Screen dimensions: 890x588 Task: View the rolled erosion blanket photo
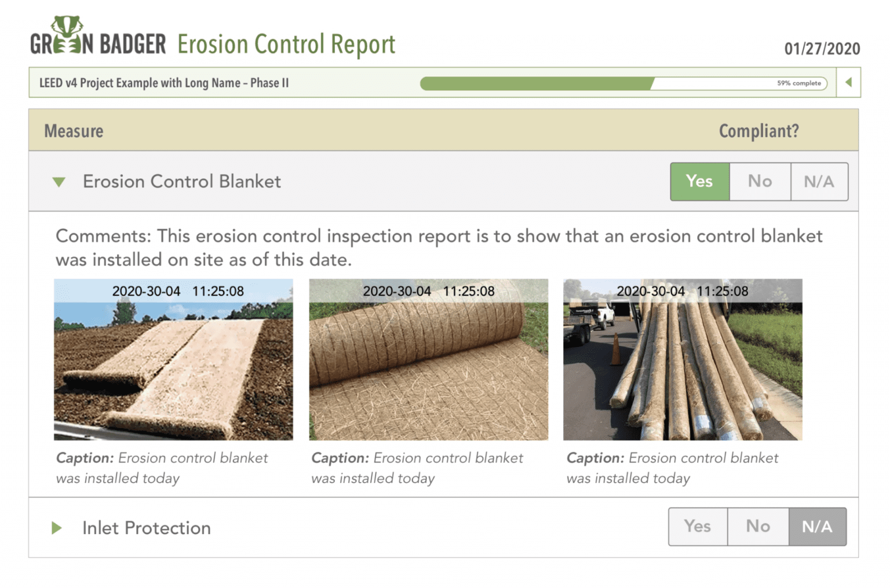point(428,359)
